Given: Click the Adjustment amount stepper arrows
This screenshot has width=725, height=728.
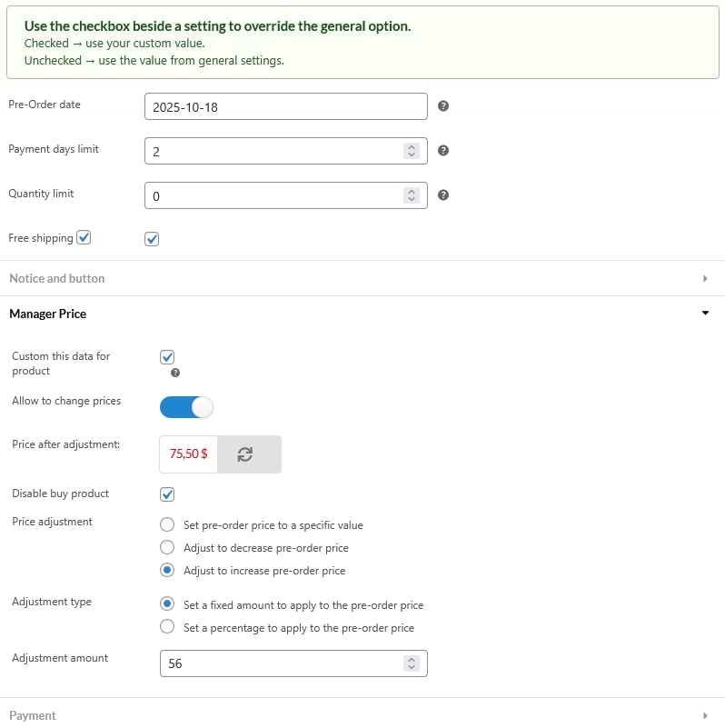Looking at the screenshot, I should (x=412, y=663).
